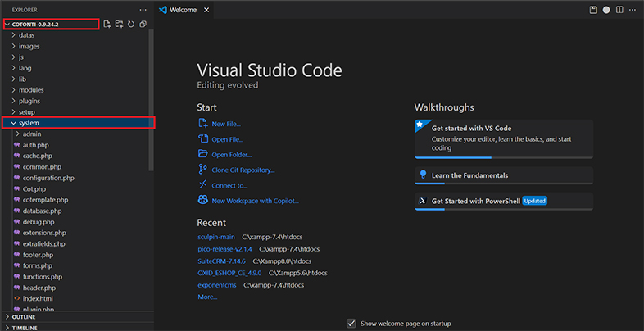Open Get started with VS Code walkthrough
The image size is (644, 331).
(x=504, y=138)
